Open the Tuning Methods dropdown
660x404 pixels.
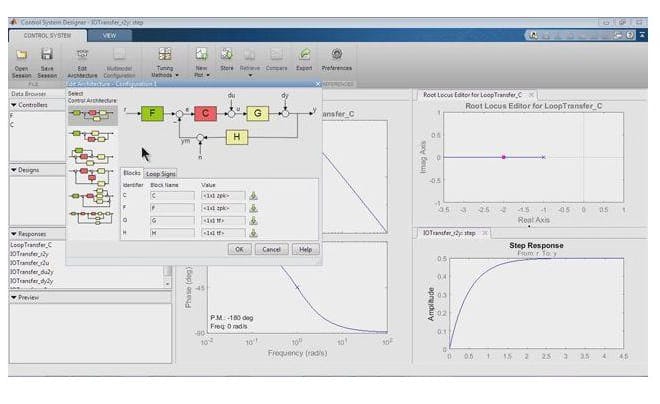coord(165,63)
